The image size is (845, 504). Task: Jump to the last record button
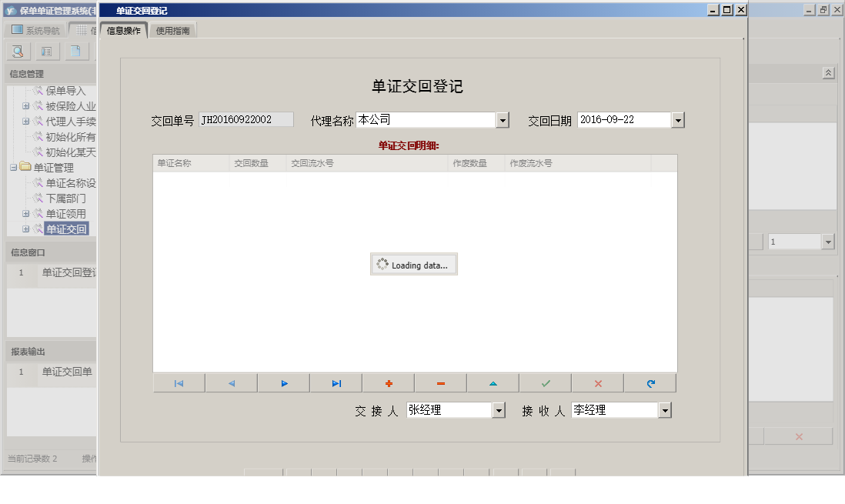pos(336,383)
